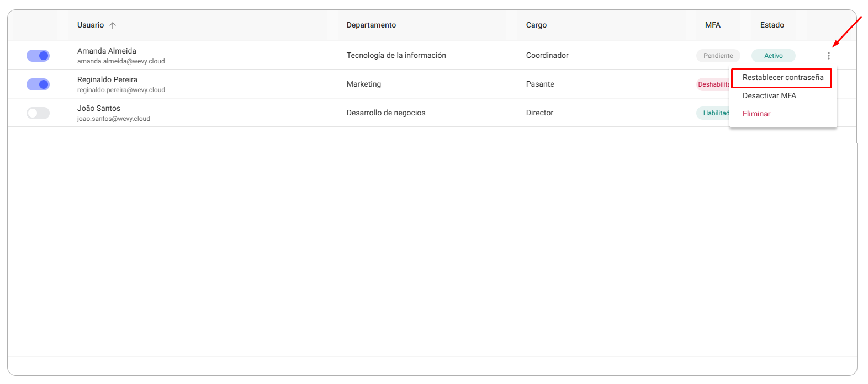868x384 pixels.
Task: Click the Pasante role cell
Action: [540, 84]
